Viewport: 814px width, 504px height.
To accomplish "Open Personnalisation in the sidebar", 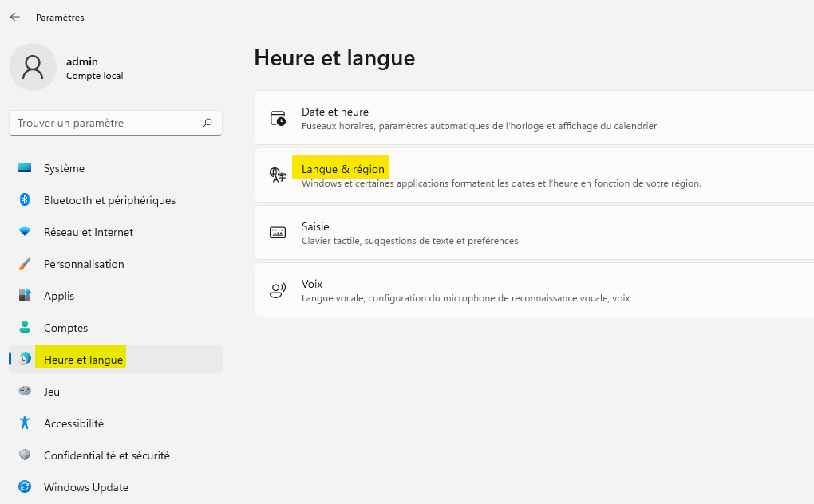I will [84, 264].
